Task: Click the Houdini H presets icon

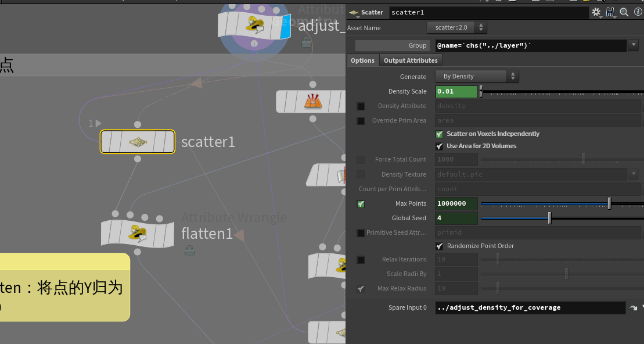Action: (x=610, y=12)
